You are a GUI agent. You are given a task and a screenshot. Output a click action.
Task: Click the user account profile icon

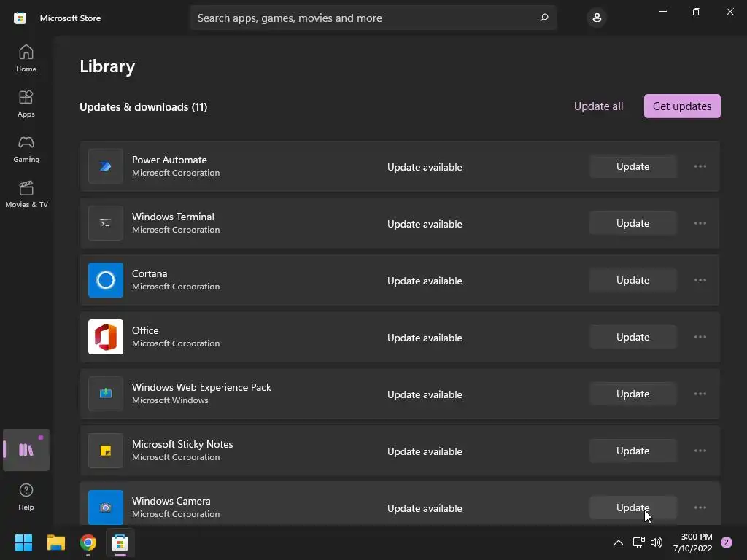[x=597, y=17]
